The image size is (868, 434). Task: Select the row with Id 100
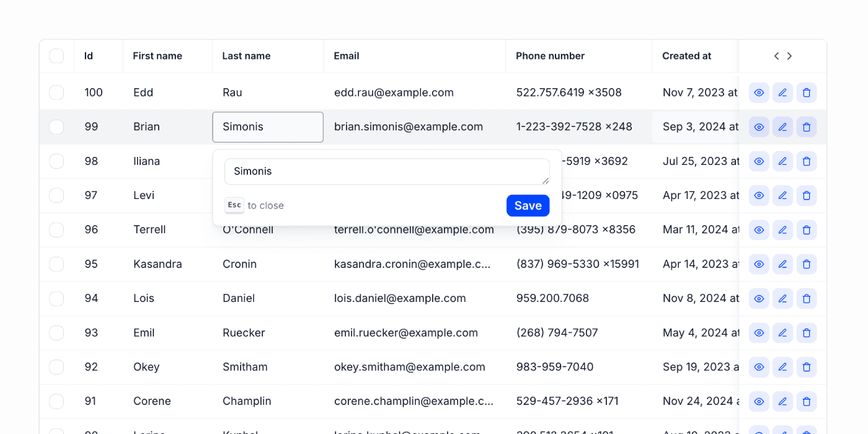pyautogui.click(x=56, y=93)
